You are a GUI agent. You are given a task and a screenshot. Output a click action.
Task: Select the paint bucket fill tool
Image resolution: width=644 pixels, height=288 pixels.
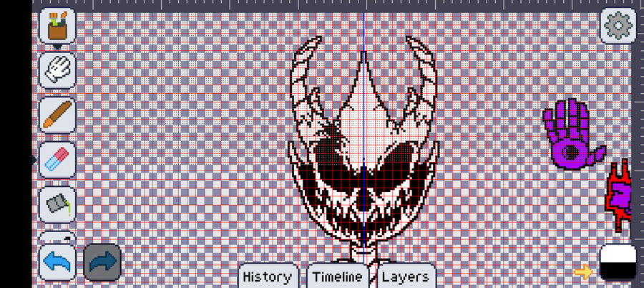point(57,204)
